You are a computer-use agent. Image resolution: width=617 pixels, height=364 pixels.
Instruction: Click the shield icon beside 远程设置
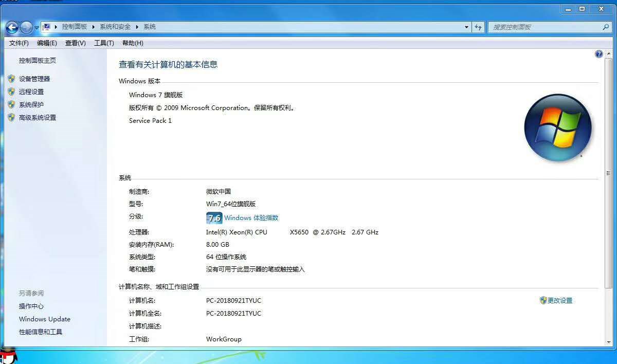coord(11,92)
